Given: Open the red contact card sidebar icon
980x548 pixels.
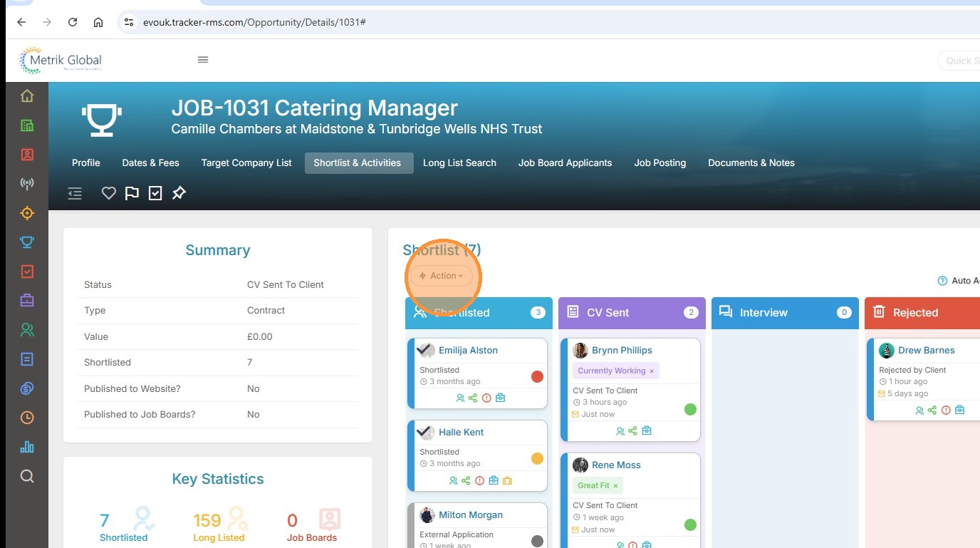Looking at the screenshot, I should (27, 155).
